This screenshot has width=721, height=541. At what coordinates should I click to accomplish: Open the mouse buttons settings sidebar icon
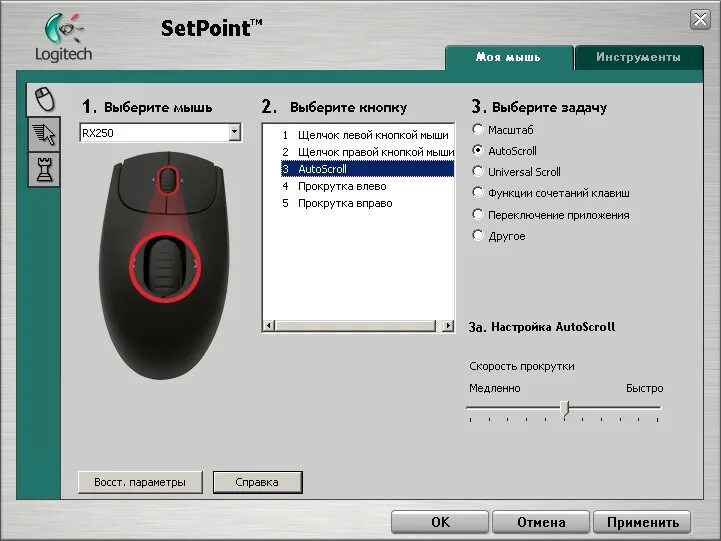(44, 99)
